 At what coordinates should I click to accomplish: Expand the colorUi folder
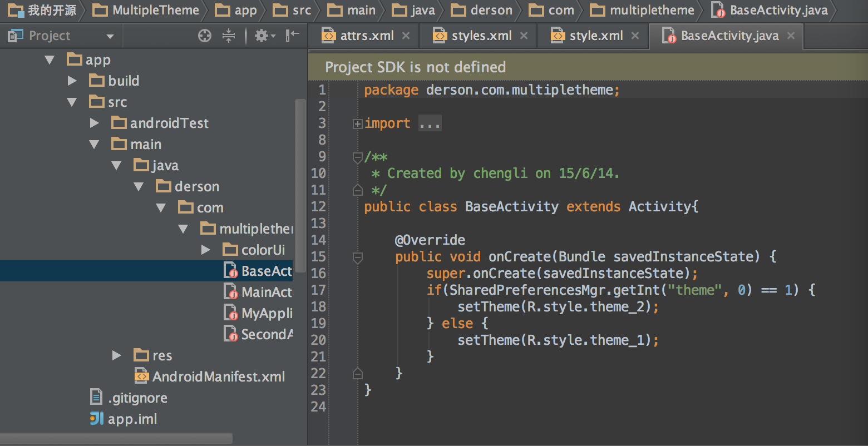pos(206,250)
